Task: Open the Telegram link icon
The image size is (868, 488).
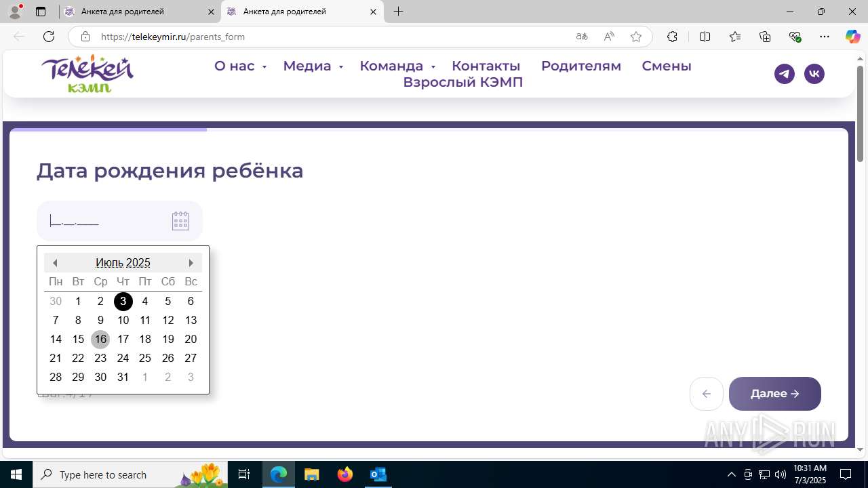Action: tap(785, 74)
